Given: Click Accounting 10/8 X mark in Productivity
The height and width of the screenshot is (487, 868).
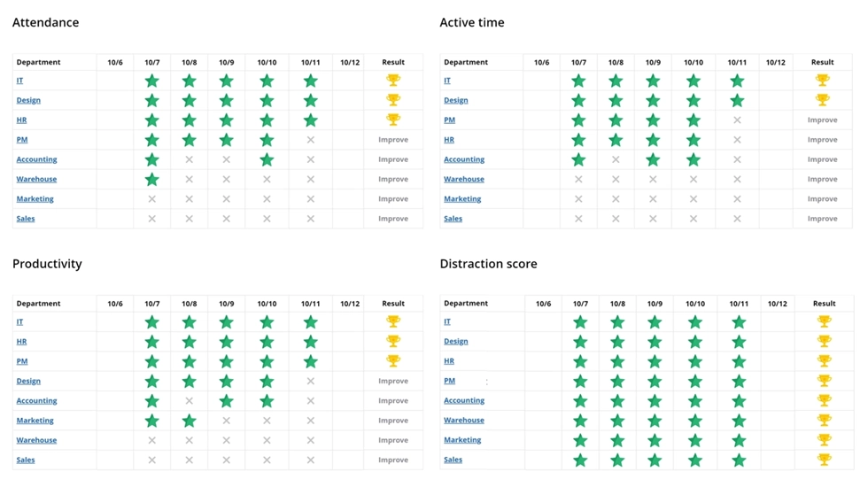Looking at the screenshot, I should 189,400.
